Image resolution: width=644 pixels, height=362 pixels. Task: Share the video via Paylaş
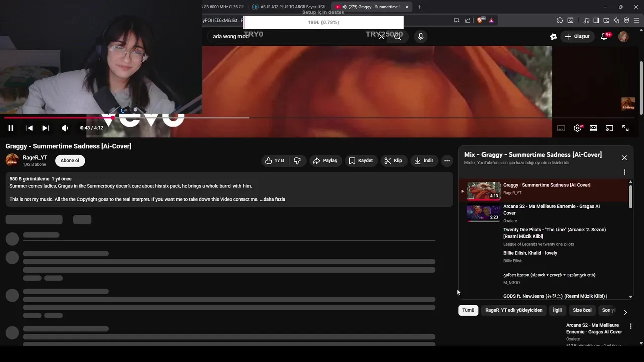tap(325, 161)
